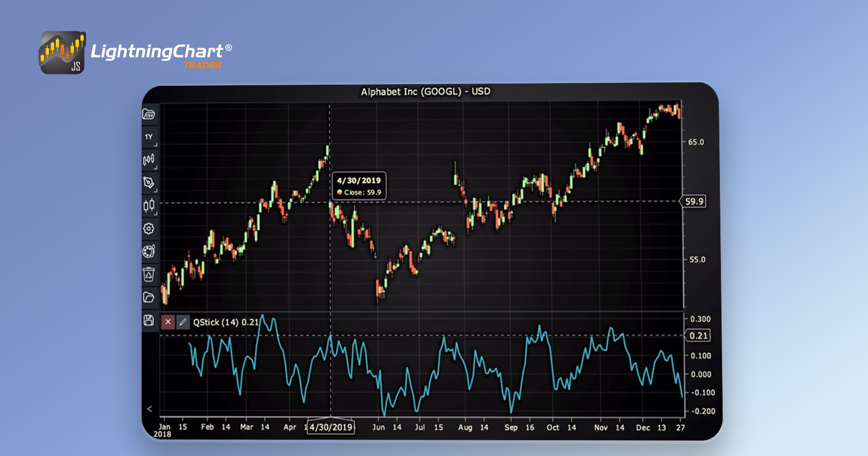868x456 pixels.
Task: Click the 0.21 QStick axis marker
Action: click(x=698, y=335)
